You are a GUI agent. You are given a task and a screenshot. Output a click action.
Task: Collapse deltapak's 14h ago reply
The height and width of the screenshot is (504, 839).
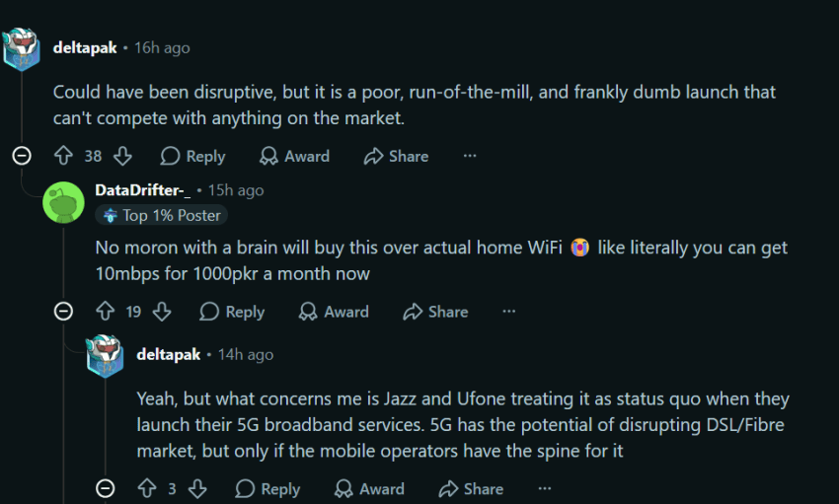click(x=105, y=488)
